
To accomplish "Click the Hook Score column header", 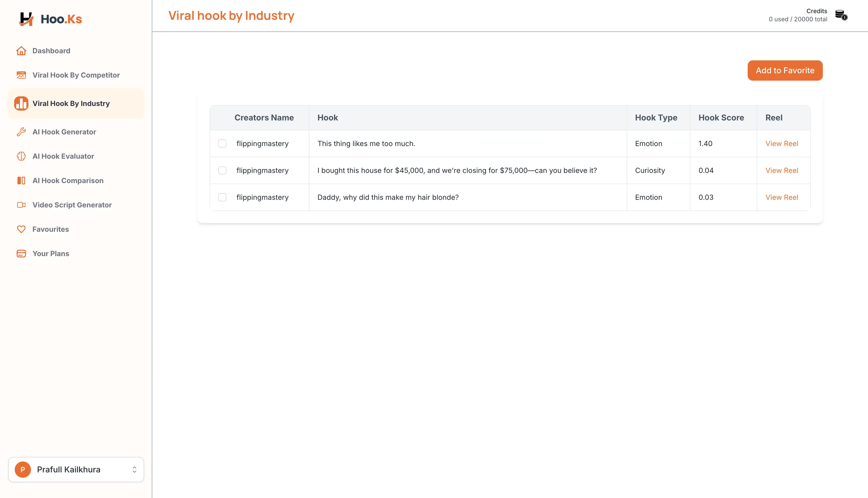I will (x=721, y=118).
